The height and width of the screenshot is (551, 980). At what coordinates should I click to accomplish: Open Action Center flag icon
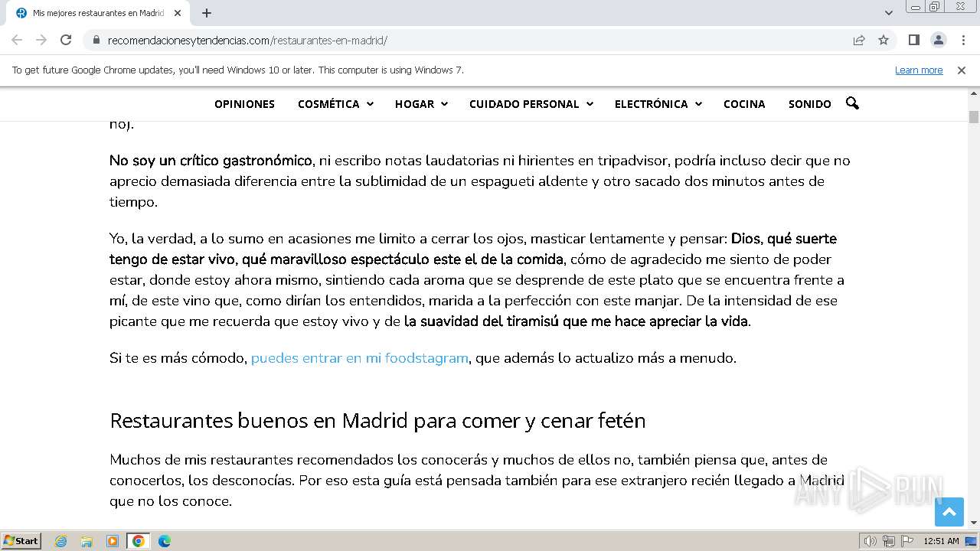[x=907, y=541]
